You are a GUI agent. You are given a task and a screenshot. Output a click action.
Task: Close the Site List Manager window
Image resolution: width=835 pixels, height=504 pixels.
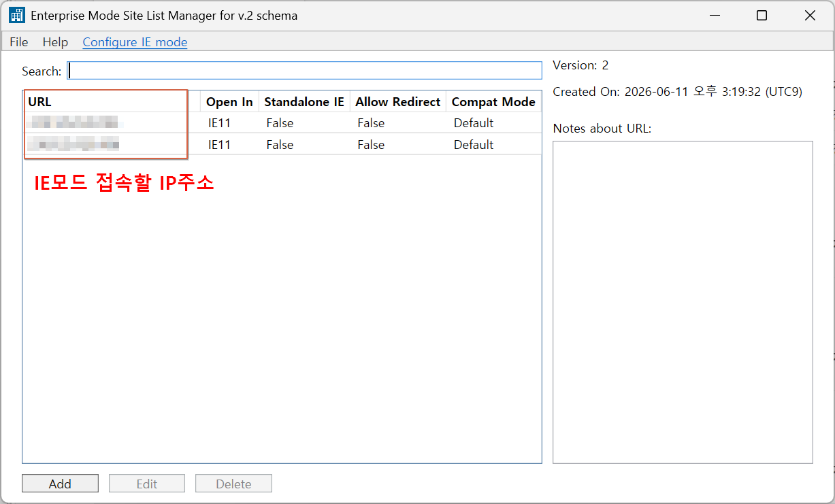(810, 15)
